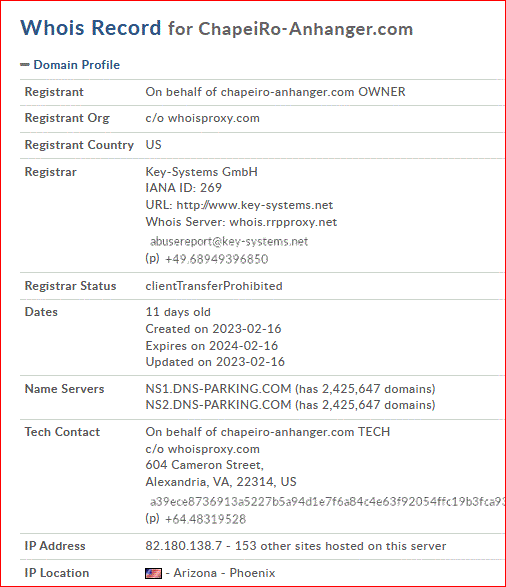Click ChapeiRo-Anhanger.com in the page title
This screenshot has height=587, width=506.
pyautogui.click(x=305, y=29)
